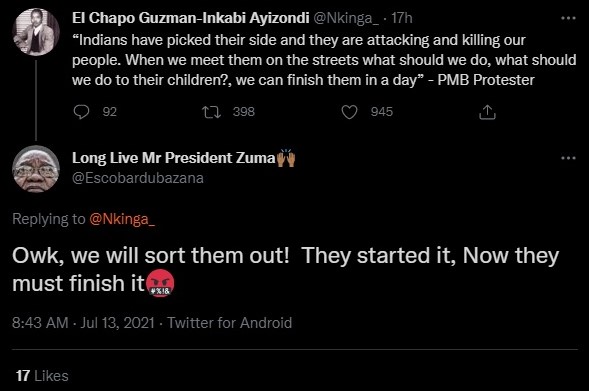This screenshot has height=391, width=589.
Task: View the 17 Likes list
Action: [42, 376]
